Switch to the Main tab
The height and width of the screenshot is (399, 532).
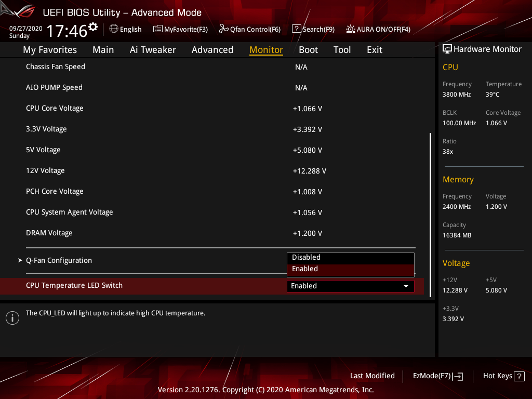[103, 50]
